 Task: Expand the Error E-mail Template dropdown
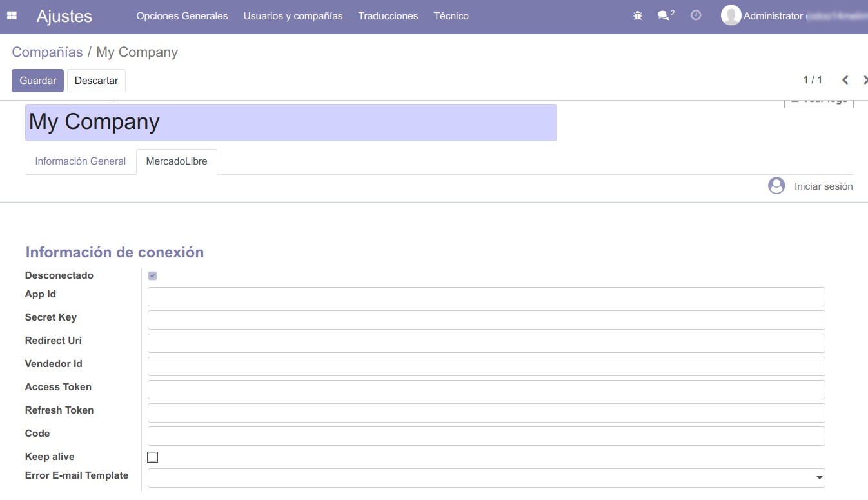pyautogui.click(x=819, y=478)
